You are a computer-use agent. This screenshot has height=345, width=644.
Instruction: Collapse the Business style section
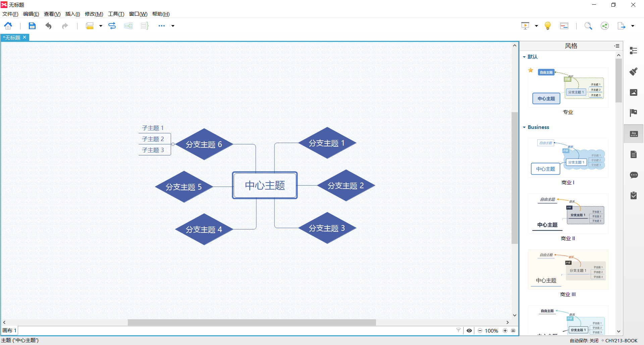[524, 127]
